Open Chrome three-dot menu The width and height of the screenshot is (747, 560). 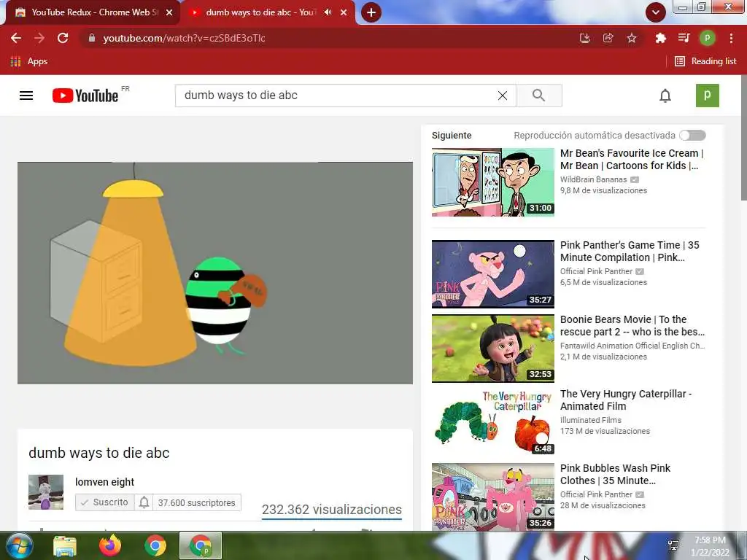731,38
